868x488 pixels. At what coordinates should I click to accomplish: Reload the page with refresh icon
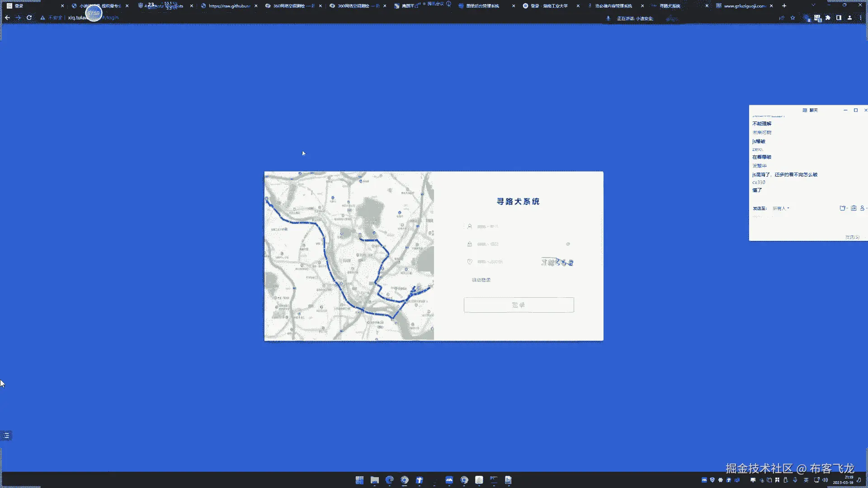(29, 18)
